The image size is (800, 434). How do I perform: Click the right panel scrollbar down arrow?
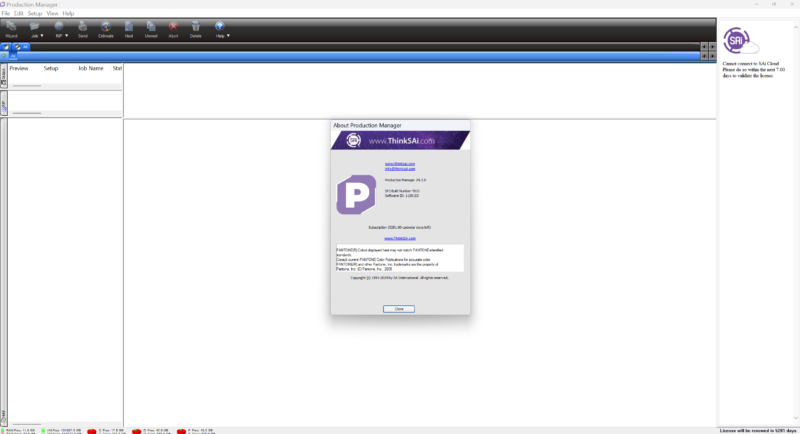[x=796, y=418]
